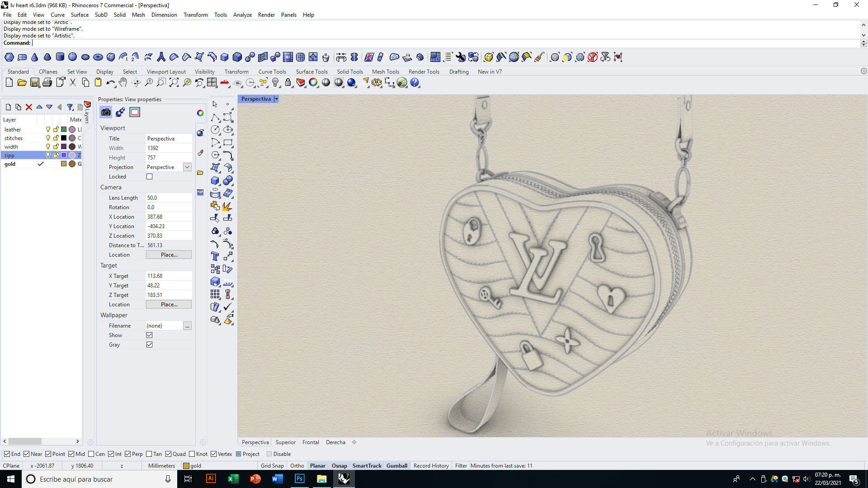This screenshot has height=488, width=868.
Task: Click the red car Set View icon
Action: click(225, 83)
